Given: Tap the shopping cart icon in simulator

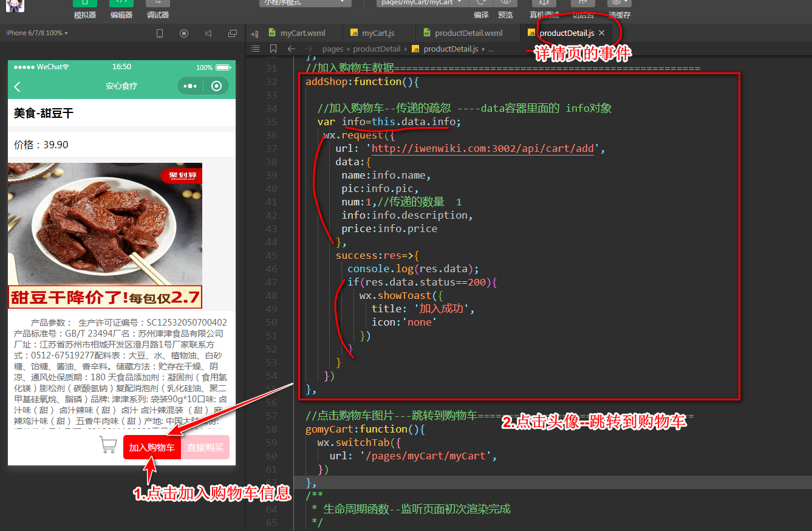Looking at the screenshot, I should (x=108, y=445).
